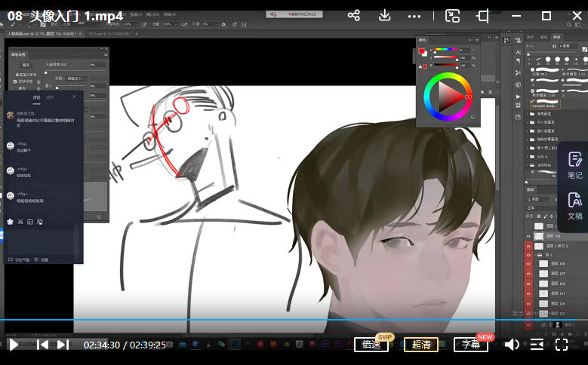This screenshot has height=365, width=588.
Task: Switch to the 讨论 tab in the chat panel
Action: pyautogui.click(x=36, y=97)
